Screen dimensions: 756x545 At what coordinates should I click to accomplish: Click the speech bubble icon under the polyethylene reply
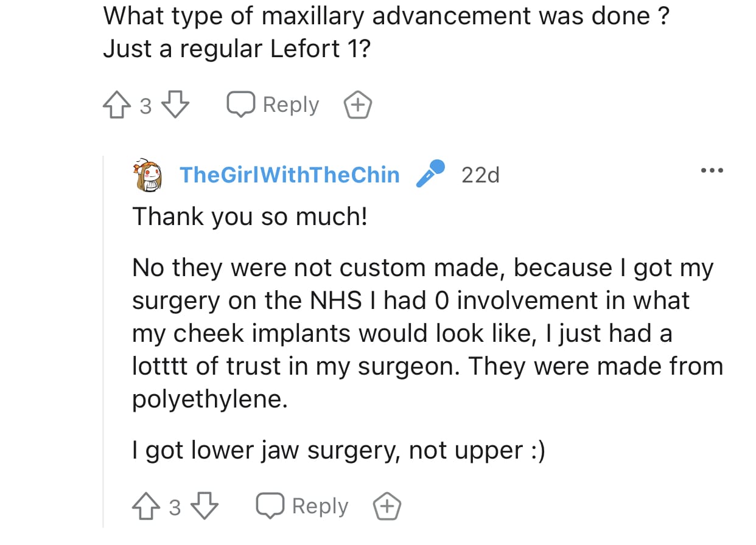tap(271, 506)
